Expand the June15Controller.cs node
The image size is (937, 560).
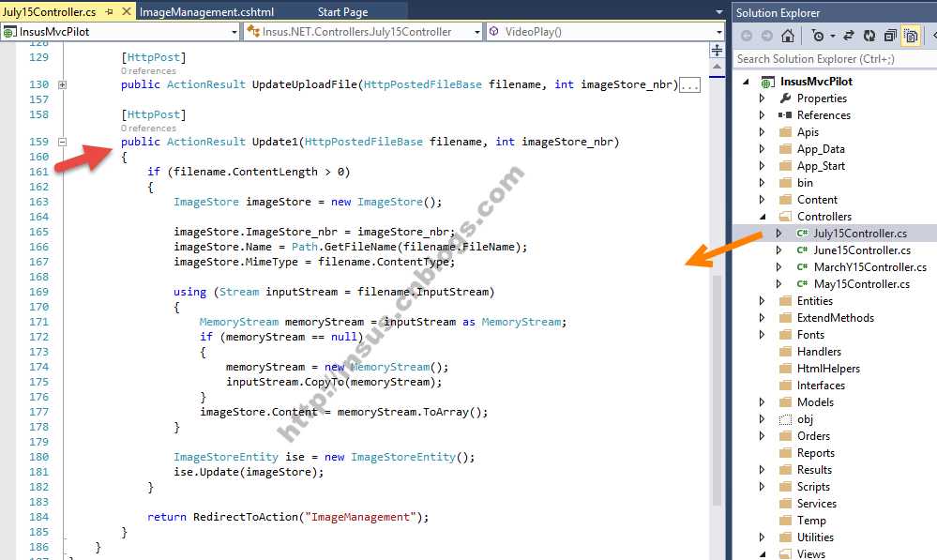(778, 250)
